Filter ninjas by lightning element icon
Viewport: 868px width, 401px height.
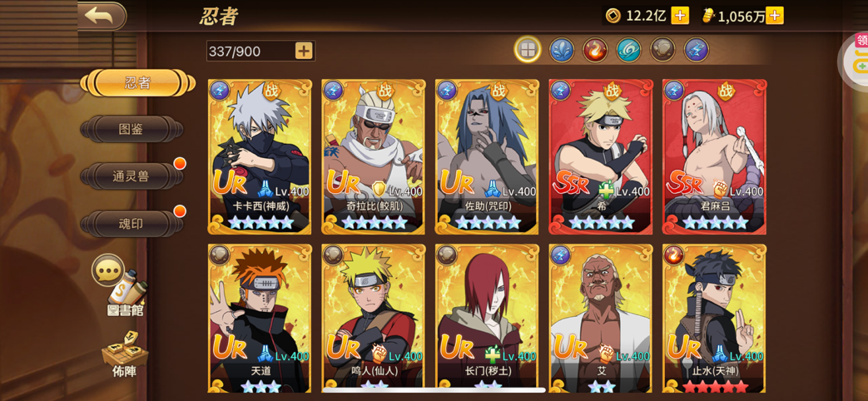[x=697, y=50]
